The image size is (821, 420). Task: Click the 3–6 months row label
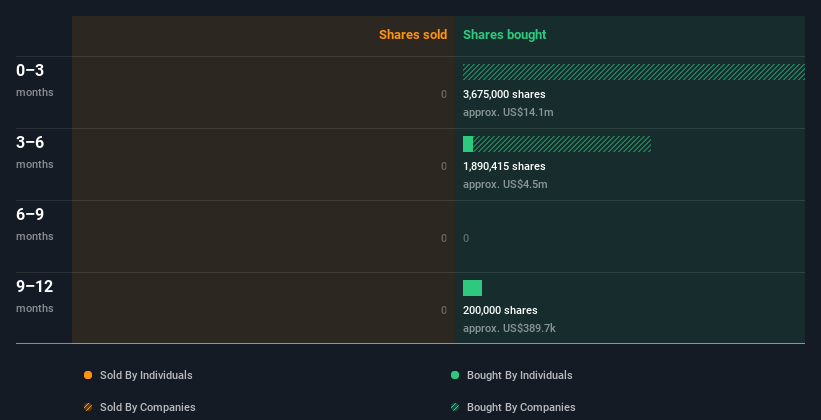click(35, 152)
